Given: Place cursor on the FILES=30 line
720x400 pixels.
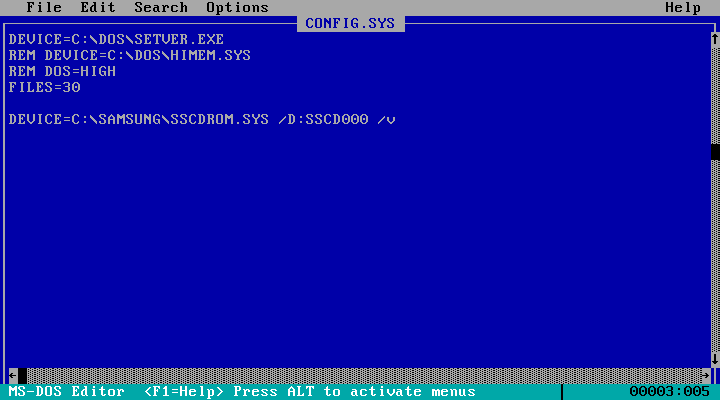Looking at the screenshot, I should [44, 87].
